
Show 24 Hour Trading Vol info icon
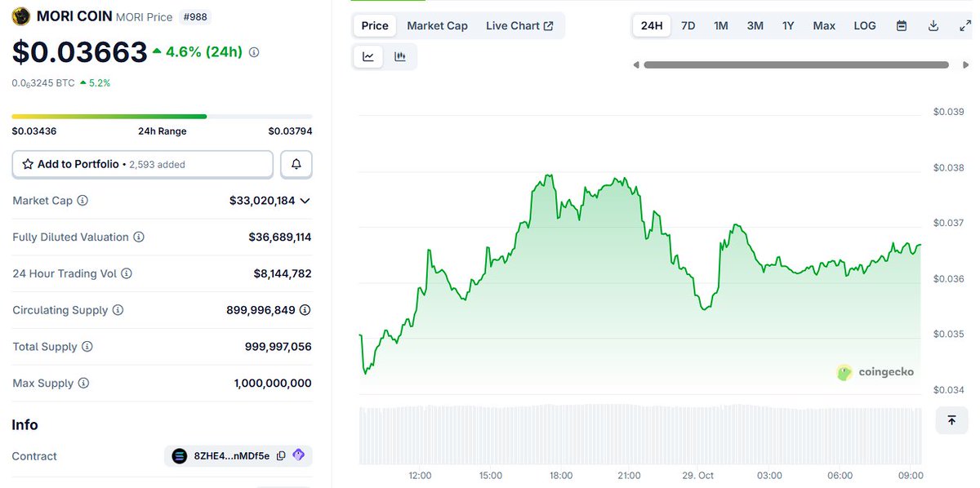(127, 274)
